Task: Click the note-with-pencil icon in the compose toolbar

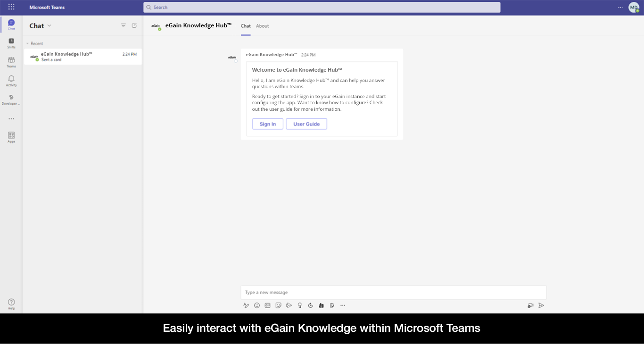Action: tap(332, 305)
